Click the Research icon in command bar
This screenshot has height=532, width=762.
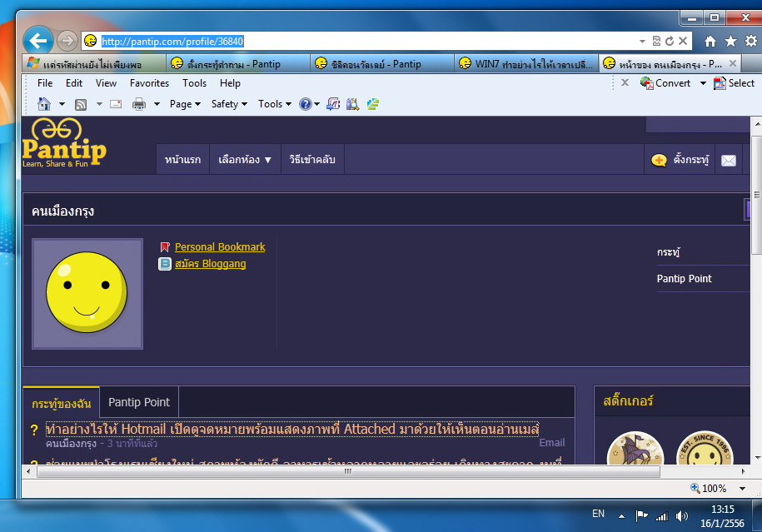point(353,104)
